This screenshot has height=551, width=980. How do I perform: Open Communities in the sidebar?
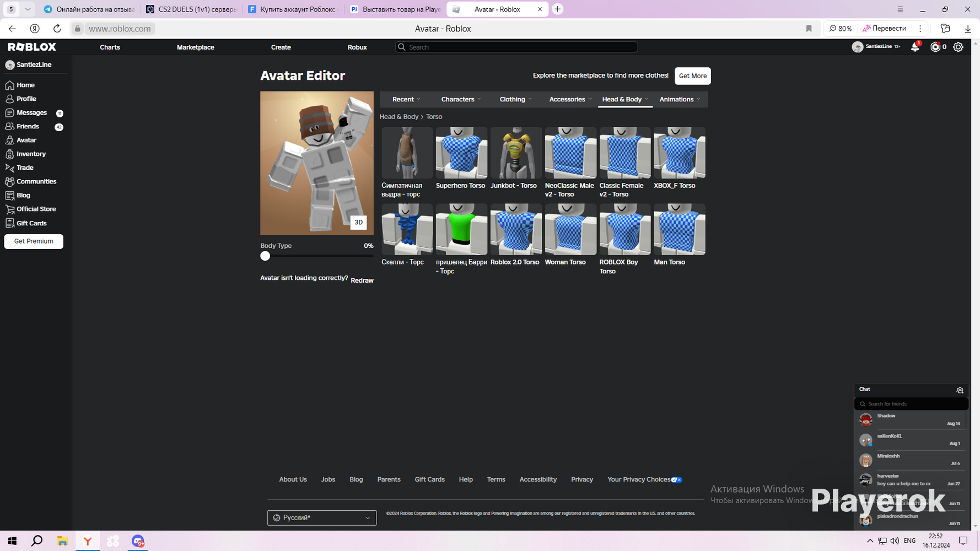tap(36, 181)
